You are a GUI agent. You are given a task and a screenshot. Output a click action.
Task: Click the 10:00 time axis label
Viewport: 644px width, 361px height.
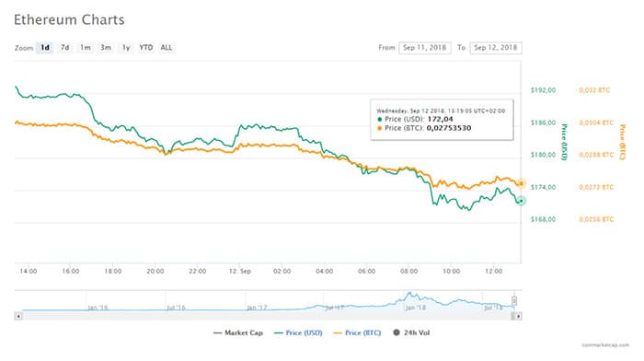coord(452,272)
